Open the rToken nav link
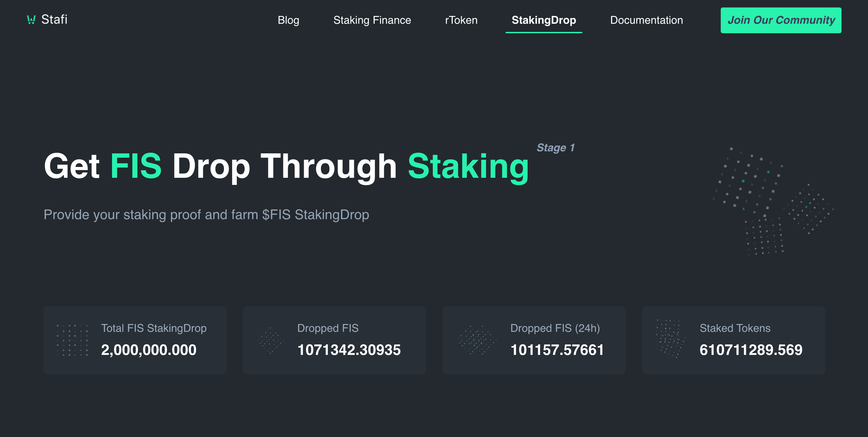868x437 pixels. click(461, 20)
